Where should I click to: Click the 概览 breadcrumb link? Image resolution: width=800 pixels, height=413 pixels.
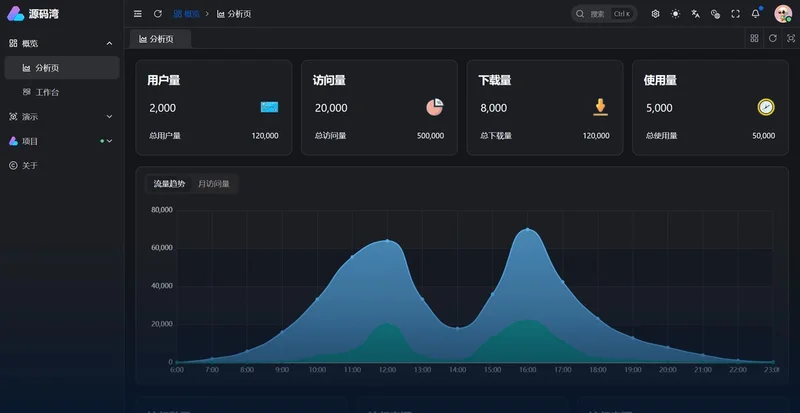tap(187, 14)
